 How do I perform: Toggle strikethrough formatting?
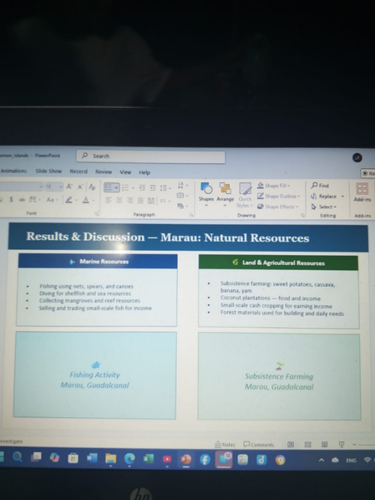pyautogui.click(x=22, y=199)
